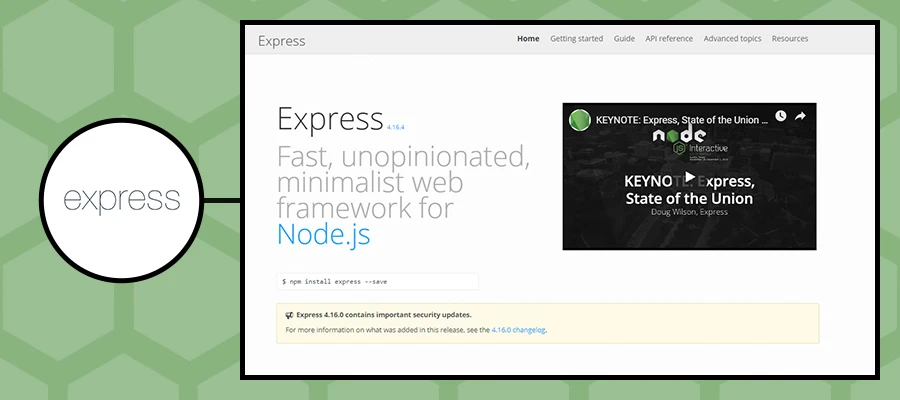900x400 pixels.
Task: Follow the Node.js link in headline
Action: pyautogui.click(x=324, y=235)
